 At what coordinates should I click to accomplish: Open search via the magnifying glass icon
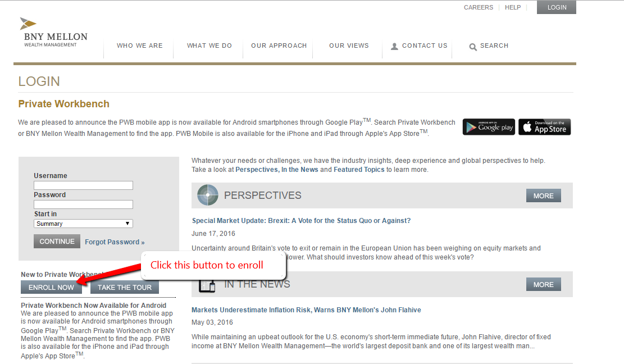[473, 46]
